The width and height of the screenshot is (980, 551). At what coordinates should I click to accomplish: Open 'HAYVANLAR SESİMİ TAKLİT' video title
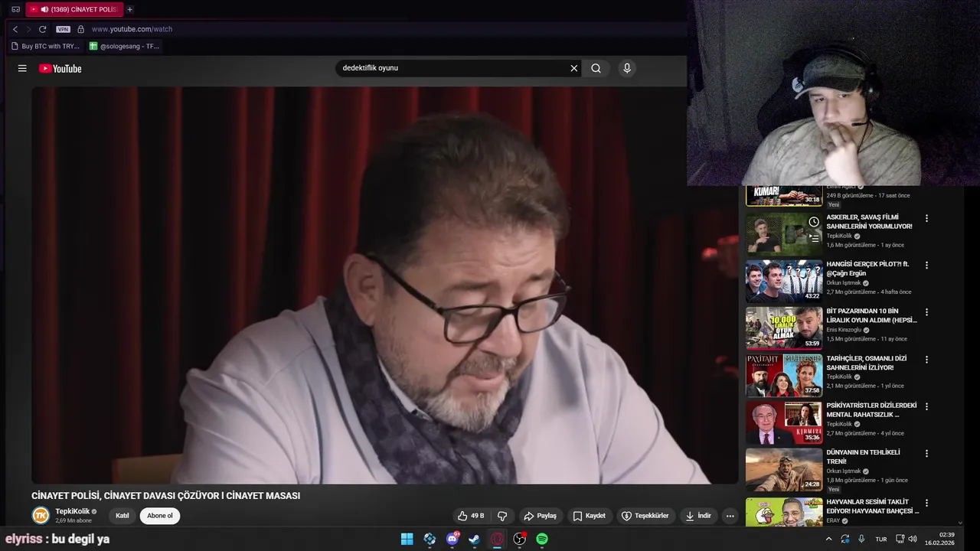pyautogui.click(x=872, y=507)
